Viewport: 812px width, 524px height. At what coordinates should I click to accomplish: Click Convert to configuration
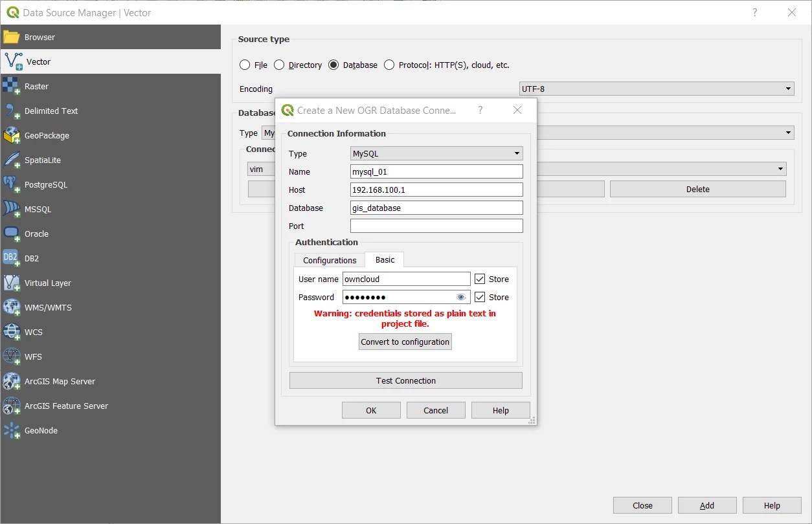(x=405, y=341)
